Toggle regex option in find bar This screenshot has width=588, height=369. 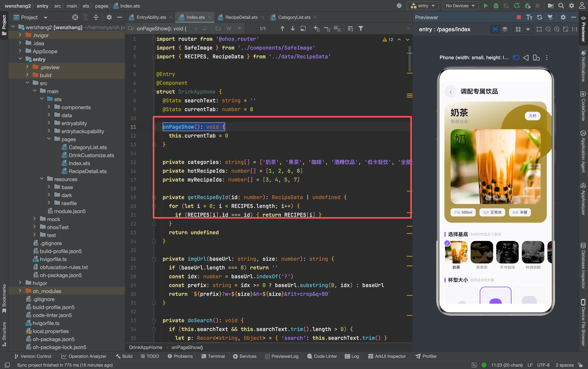(239, 29)
